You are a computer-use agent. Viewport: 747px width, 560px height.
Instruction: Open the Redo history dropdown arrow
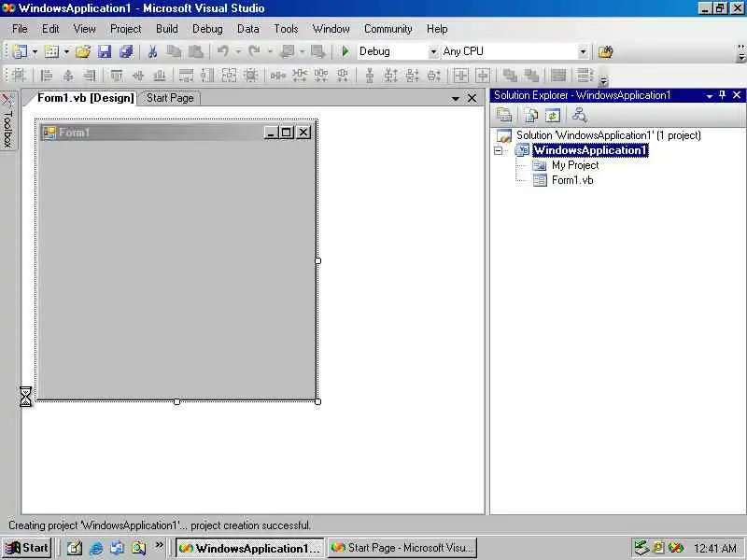[270, 51]
